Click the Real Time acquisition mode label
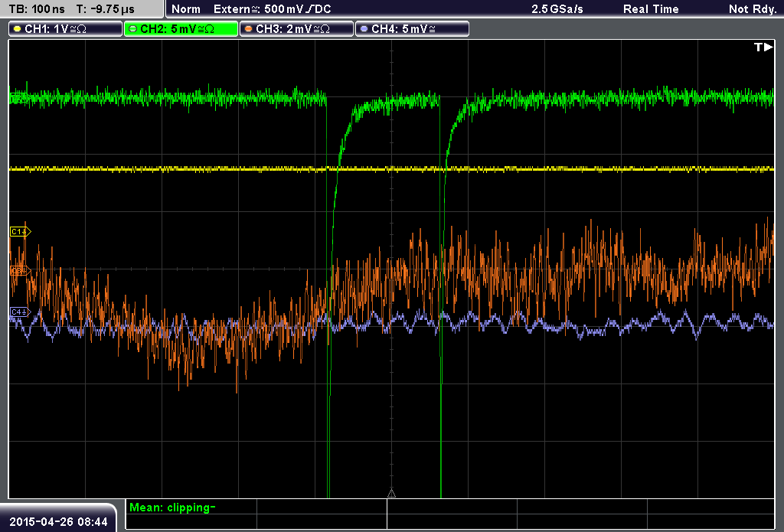 click(651, 9)
